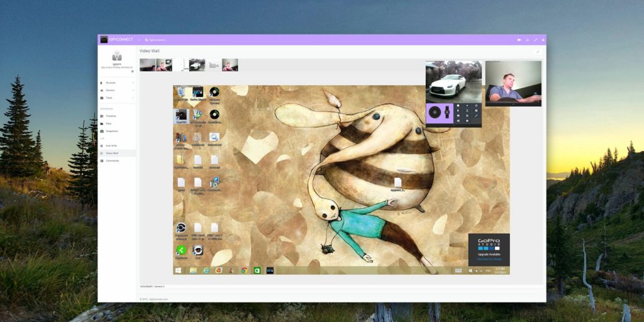Open the Tools menu in the sidebar
The image size is (644, 322).
(117, 97)
